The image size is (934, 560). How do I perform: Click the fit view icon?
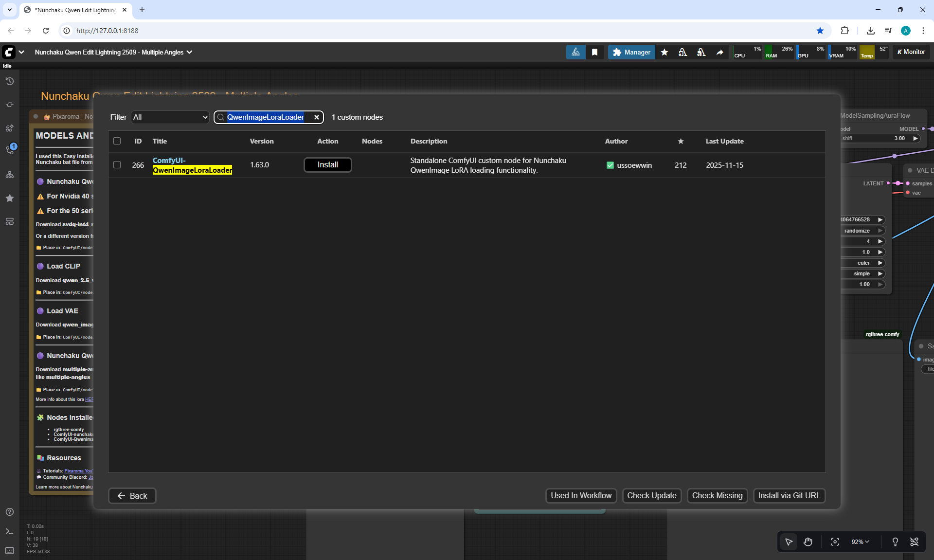[x=835, y=542]
